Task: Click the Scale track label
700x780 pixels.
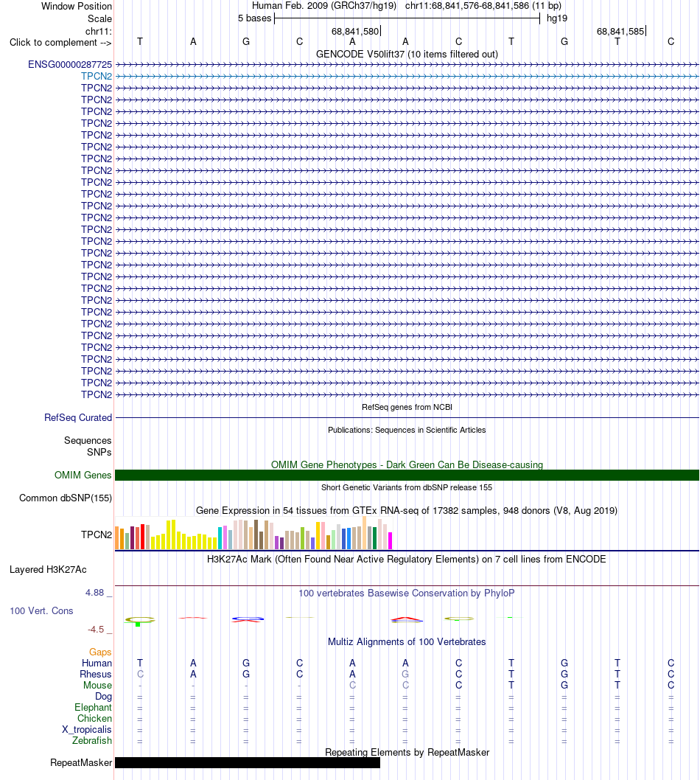Action: pos(100,19)
